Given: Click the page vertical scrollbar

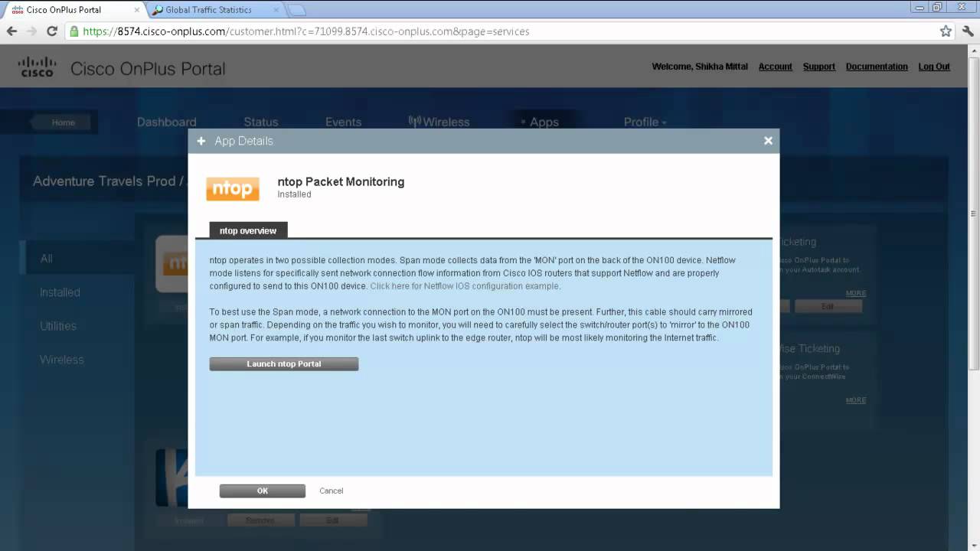Looking at the screenshot, I should coord(973,214).
